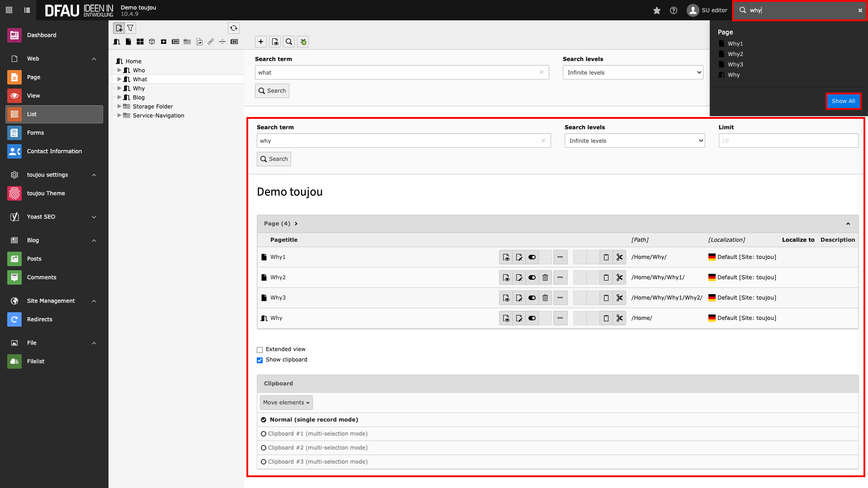The width and height of the screenshot is (868, 488).
Task: Open the help question mark icon
Action: [674, 10]
